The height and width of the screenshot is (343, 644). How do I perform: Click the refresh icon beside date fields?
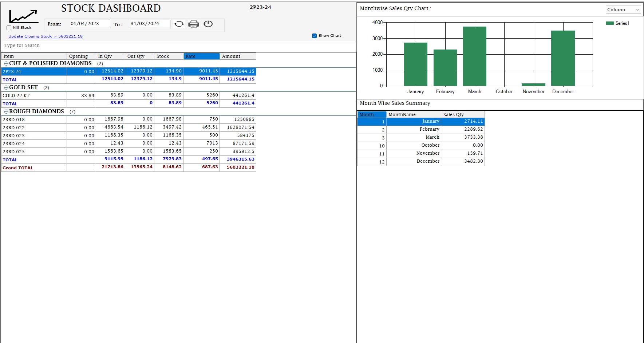(x=179, y=24)
